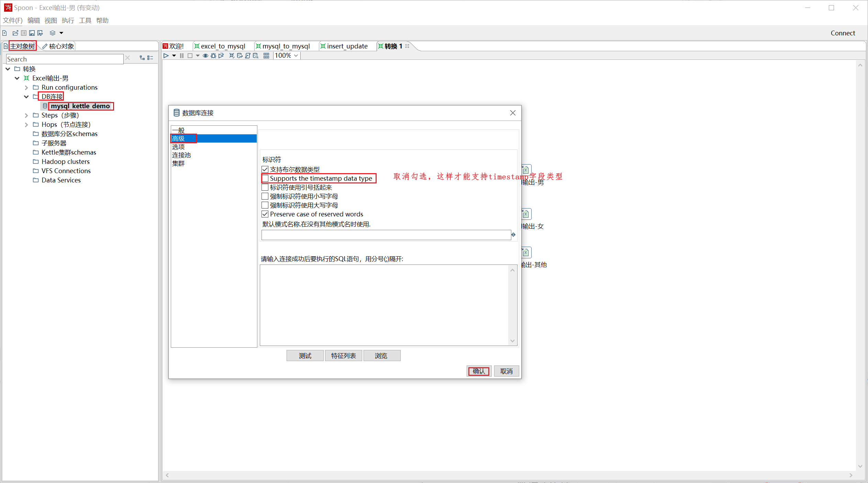Collapse the DB连接 tree node
This screenshot has width=868, height=483.
pyautogui.click(x=26, y=97)
